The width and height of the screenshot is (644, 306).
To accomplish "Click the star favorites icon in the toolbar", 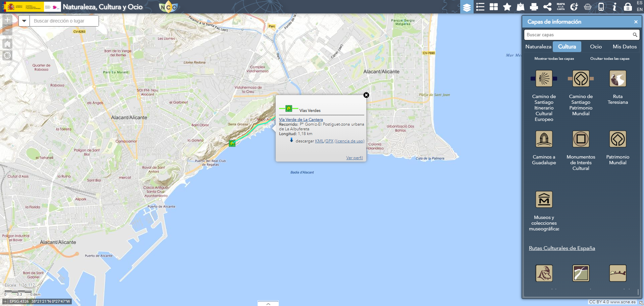I will [x=507, y=7].
